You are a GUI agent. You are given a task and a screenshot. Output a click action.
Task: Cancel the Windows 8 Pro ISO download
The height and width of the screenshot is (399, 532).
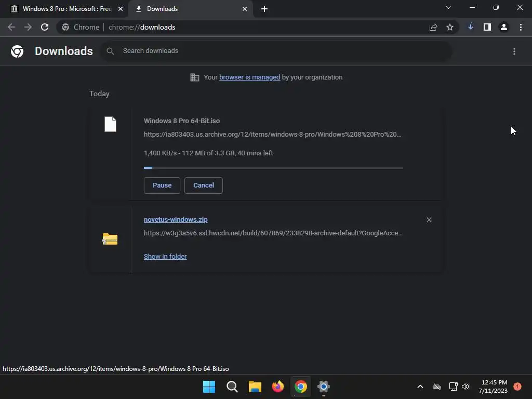(204, 185)
